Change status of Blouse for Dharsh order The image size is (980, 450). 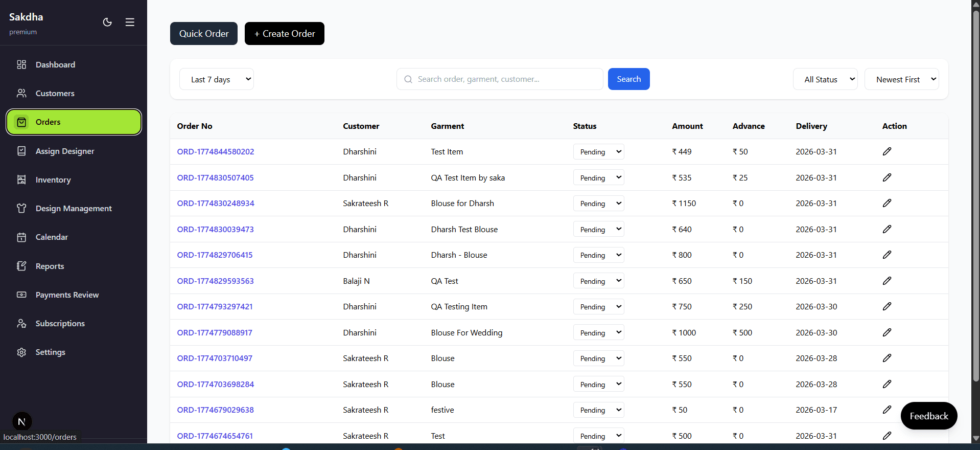tap(599, 203)
